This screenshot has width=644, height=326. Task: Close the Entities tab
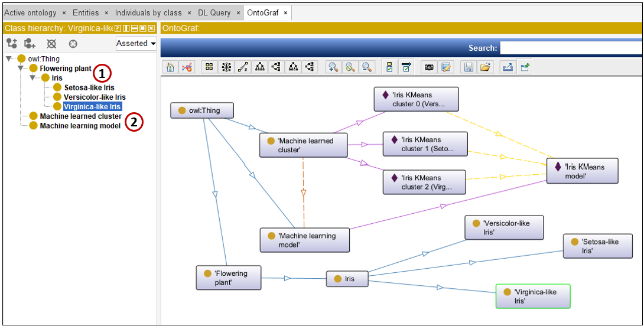pyautogui.click(x=106, y=13)
